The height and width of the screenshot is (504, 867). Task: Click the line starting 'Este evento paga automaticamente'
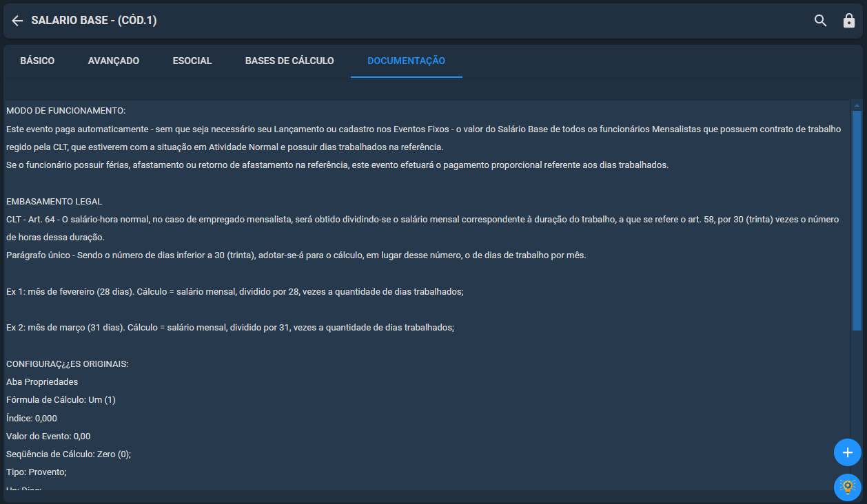[x=423, y=129]
